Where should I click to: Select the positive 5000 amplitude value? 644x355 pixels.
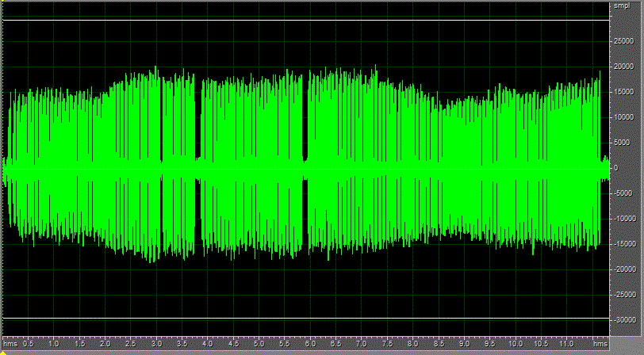[622, 143]
